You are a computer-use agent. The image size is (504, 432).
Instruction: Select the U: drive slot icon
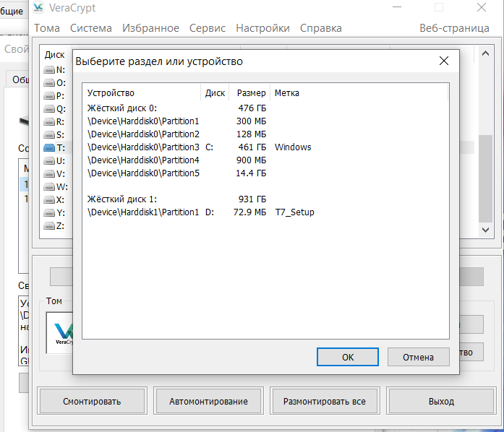pyautogui.click(x=49, y=160)
